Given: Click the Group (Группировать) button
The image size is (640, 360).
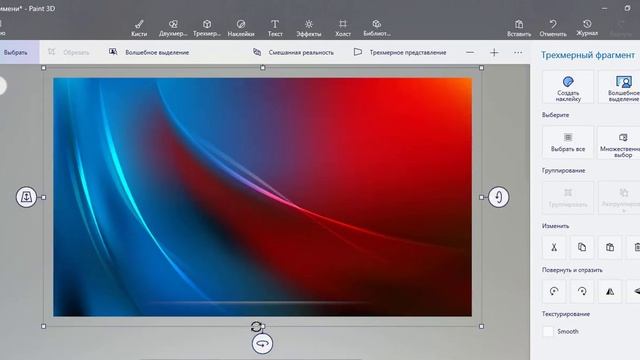Looking at the screenshot, I should (568, 198).
